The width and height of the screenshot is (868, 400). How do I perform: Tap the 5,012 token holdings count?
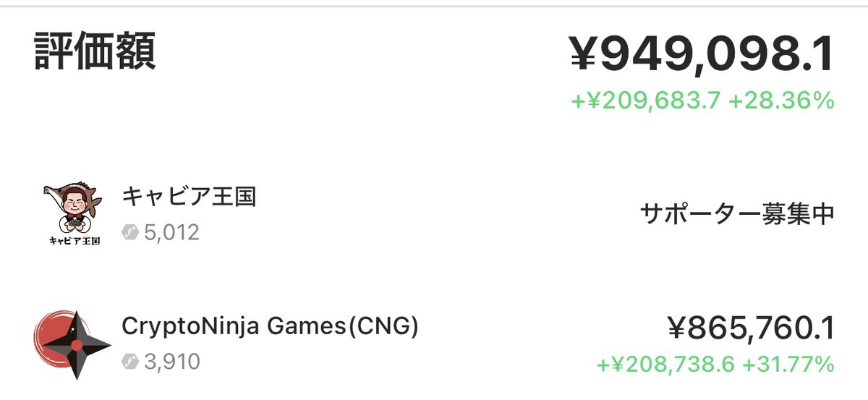pos(171,233)
